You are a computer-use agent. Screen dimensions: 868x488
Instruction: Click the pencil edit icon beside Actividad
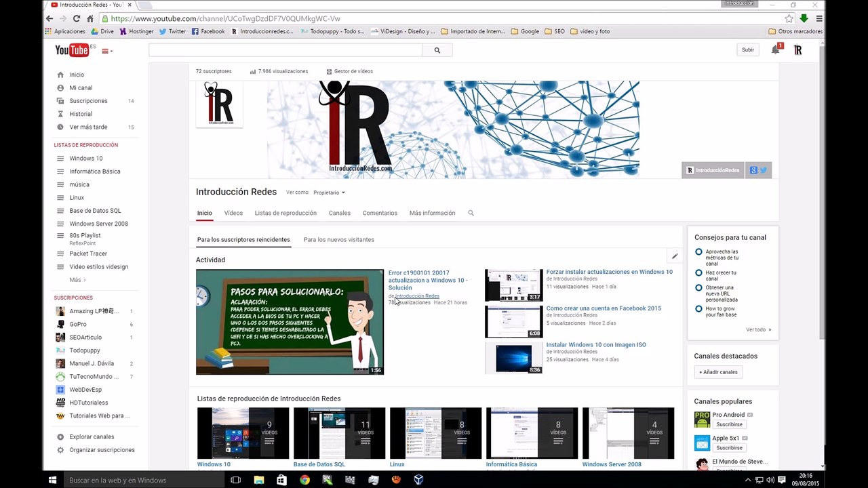(x=674, y=256)
